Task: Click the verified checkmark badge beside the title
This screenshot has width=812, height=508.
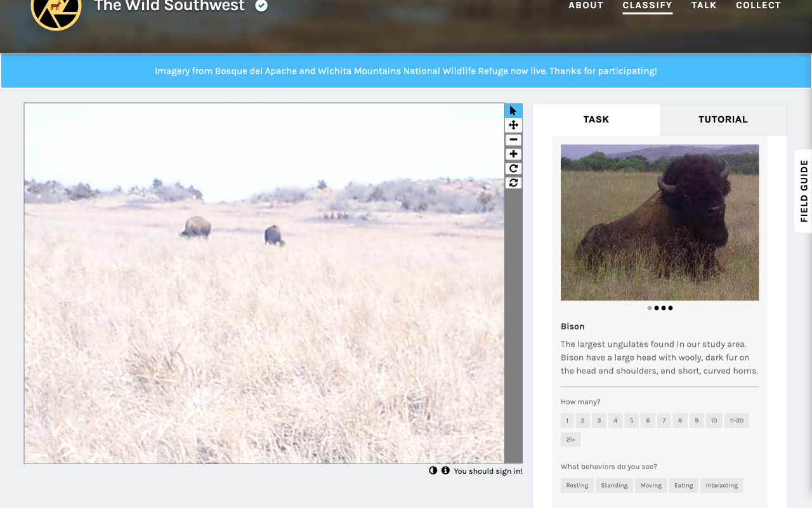Action: (261, 6)
